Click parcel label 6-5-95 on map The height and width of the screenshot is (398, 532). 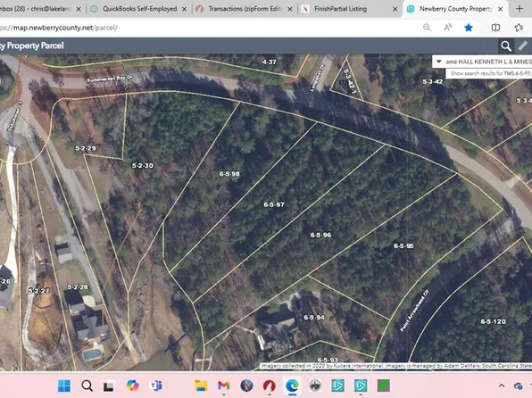403,246
